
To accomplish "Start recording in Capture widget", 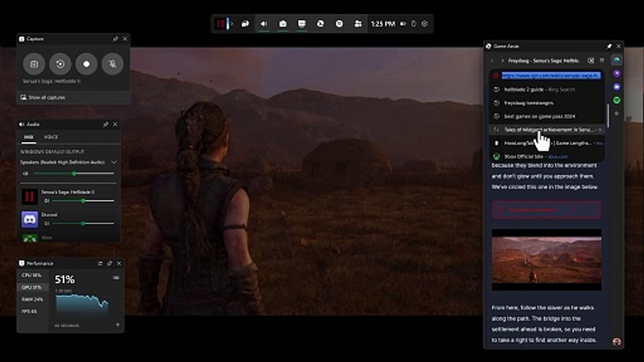I will coord(86,64).
